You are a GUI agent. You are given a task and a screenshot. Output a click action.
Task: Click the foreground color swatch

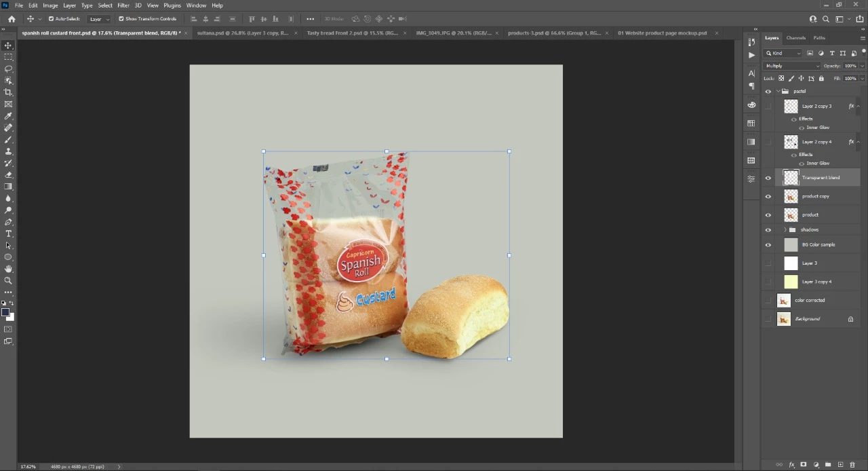5,313
